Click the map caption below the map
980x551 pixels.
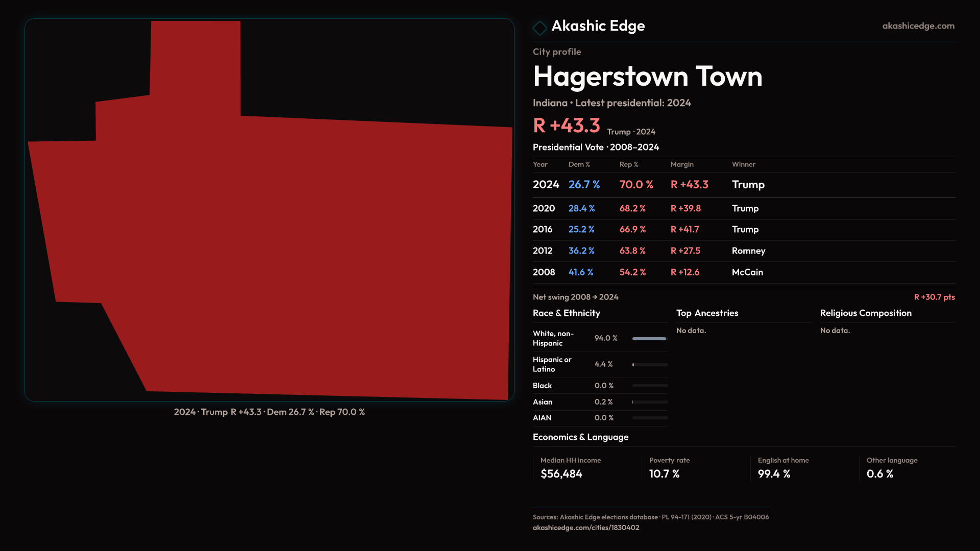pos(269,412)
